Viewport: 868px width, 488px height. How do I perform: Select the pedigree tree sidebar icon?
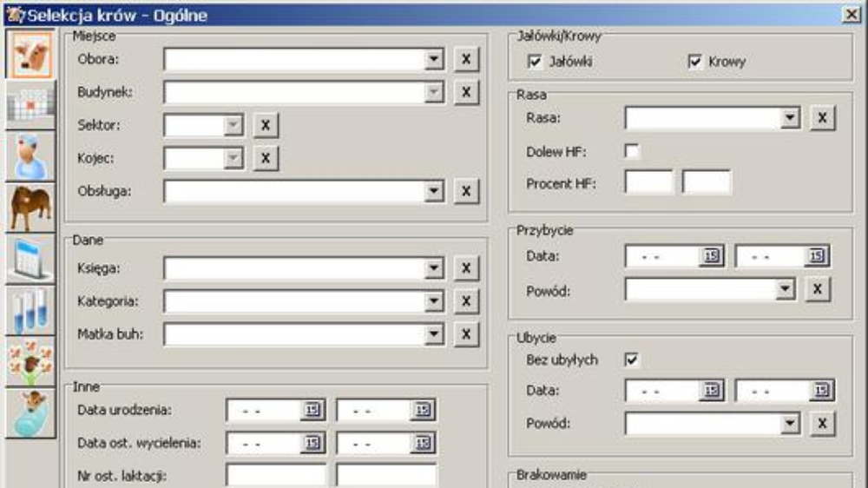31,361
